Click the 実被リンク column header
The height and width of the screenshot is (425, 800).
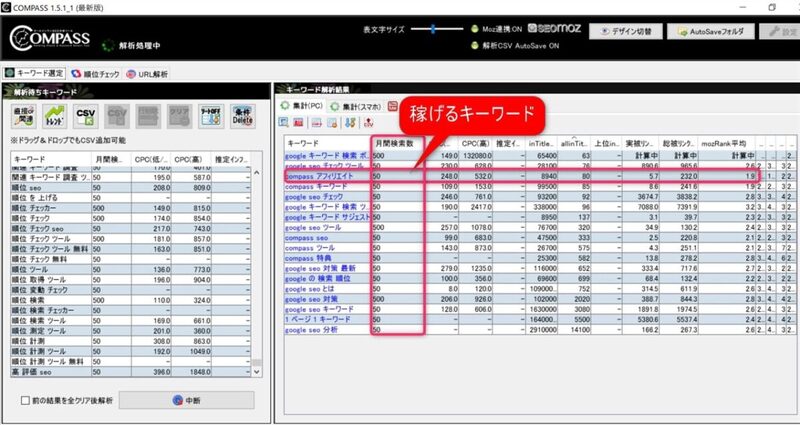(x=641, y=143)
